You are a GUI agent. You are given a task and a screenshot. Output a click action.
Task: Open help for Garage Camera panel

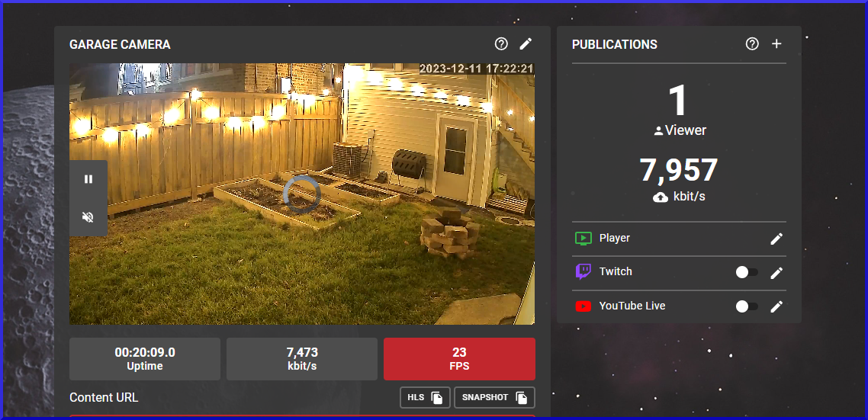click(x=501, y=44)
